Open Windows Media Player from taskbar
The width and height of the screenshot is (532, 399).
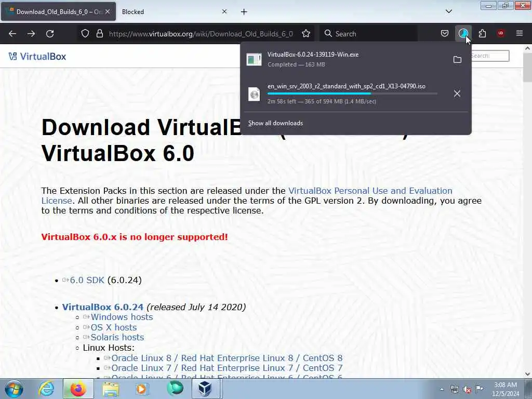[141, 389]
